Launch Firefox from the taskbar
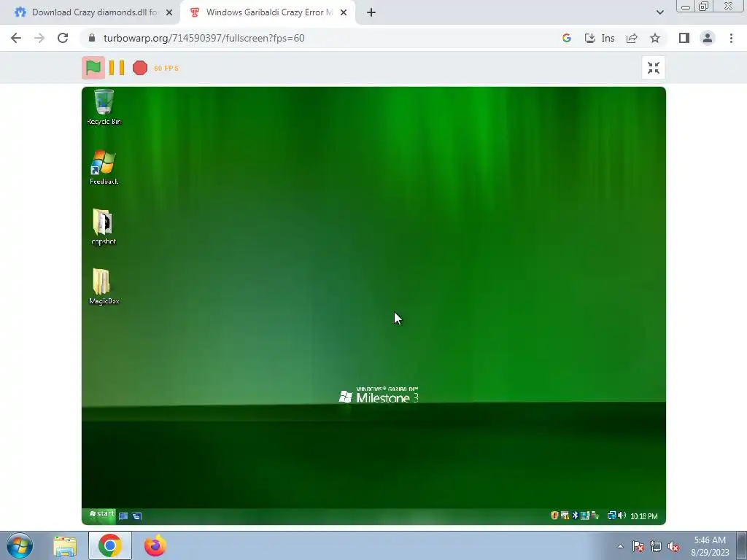 tap(155, 545)
